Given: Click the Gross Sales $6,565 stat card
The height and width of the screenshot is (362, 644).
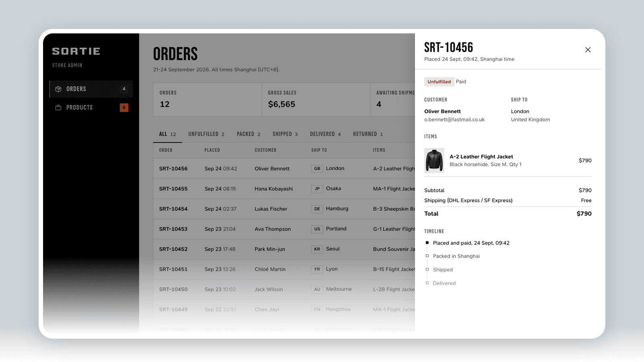Looking at the screenshot, I should click(x=316, y=100).
